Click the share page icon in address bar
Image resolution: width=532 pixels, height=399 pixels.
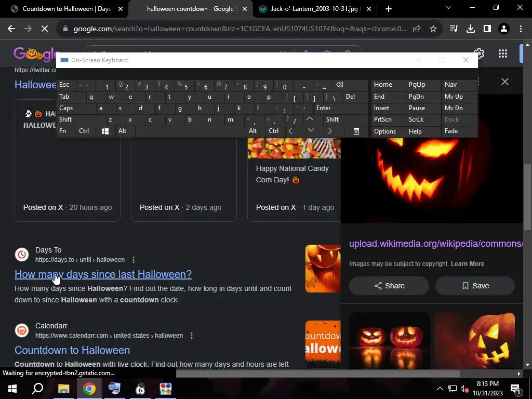pyautogui.click(x=417, y=29)
